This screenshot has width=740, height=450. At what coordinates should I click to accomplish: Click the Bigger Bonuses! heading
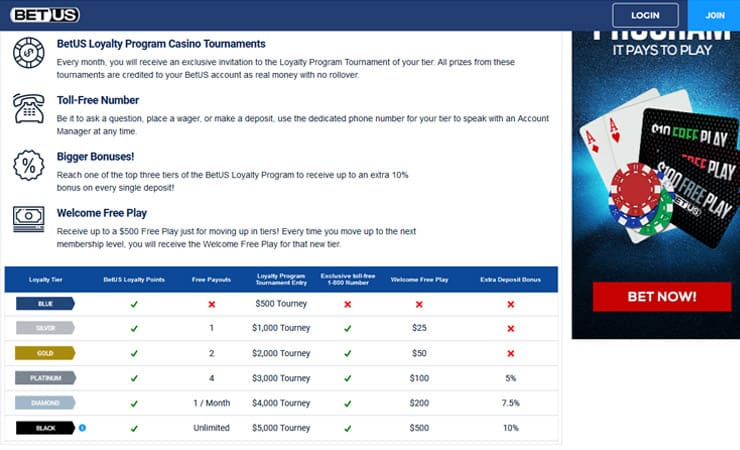click(95, 157)
